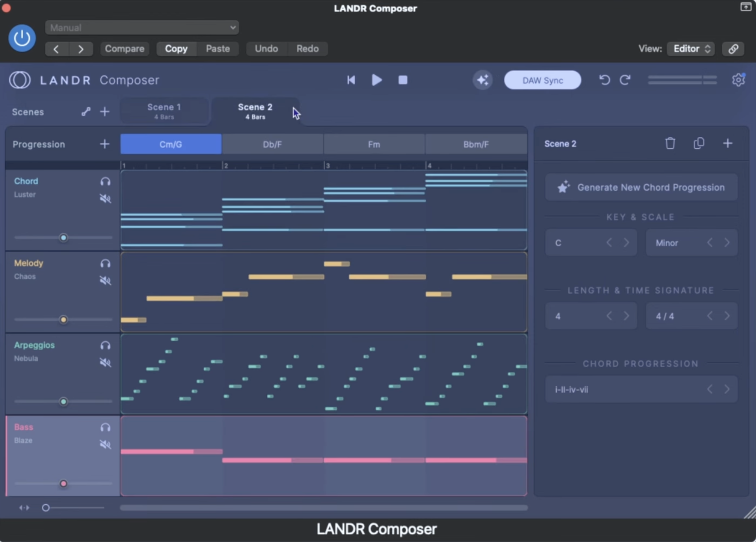Go to previous preset arrow
Image resolution: width=756 pixels, height=542 pixels.
pyautogui.click(x=57, y=49)
